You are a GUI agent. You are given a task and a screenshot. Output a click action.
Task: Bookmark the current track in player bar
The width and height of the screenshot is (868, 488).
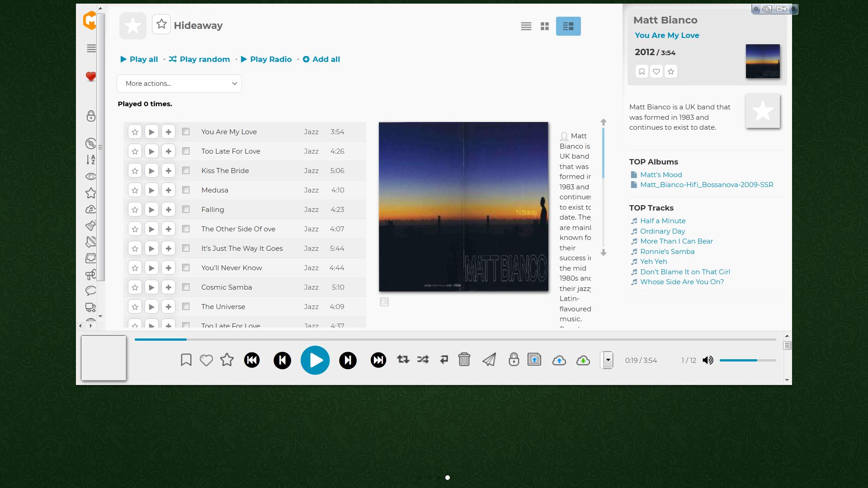pyautogui.click(x=186, y=360)
